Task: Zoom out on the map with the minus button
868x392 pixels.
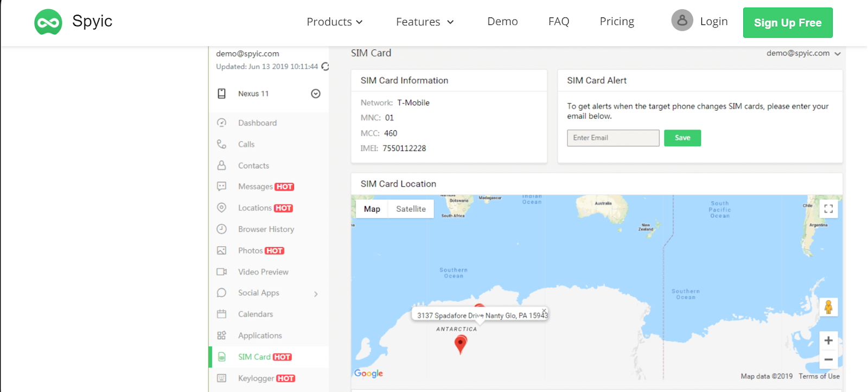Action: tap(828, 359)
